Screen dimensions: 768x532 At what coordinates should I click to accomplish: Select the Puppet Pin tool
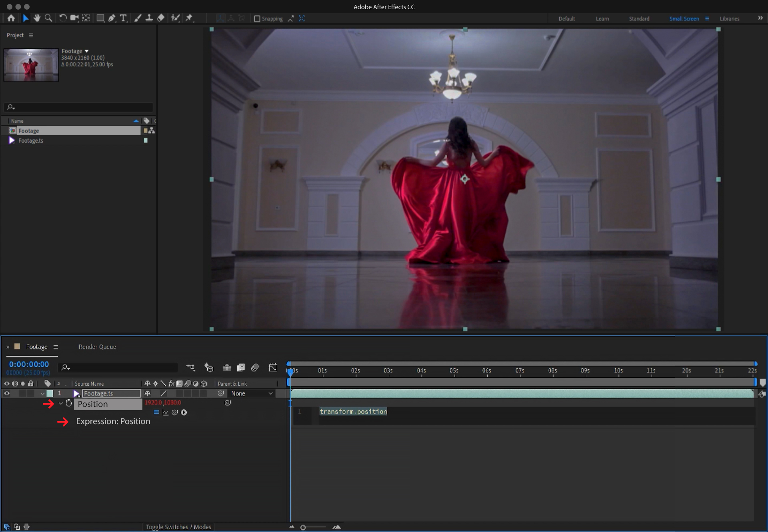click(x=190, y=18)
